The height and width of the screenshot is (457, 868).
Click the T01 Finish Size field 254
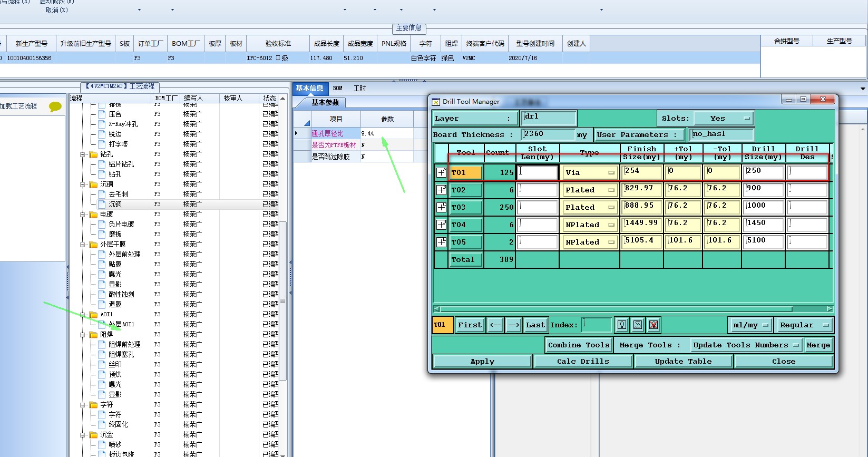642,172
